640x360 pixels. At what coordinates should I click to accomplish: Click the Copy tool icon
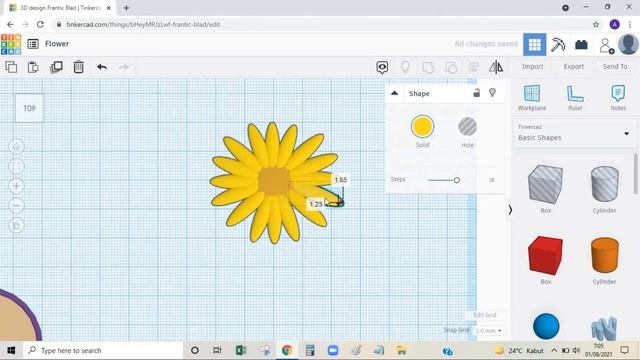[x=11, y=67]
